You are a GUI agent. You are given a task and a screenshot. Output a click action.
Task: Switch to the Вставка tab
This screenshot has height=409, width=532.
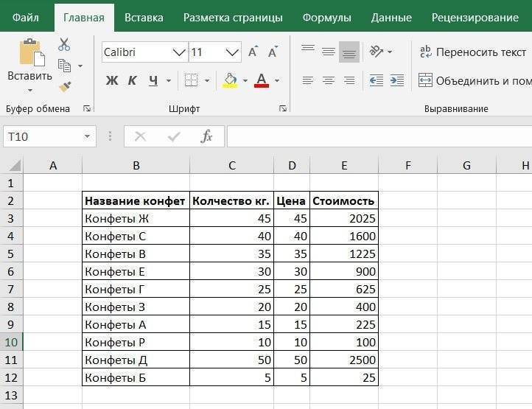144,17
